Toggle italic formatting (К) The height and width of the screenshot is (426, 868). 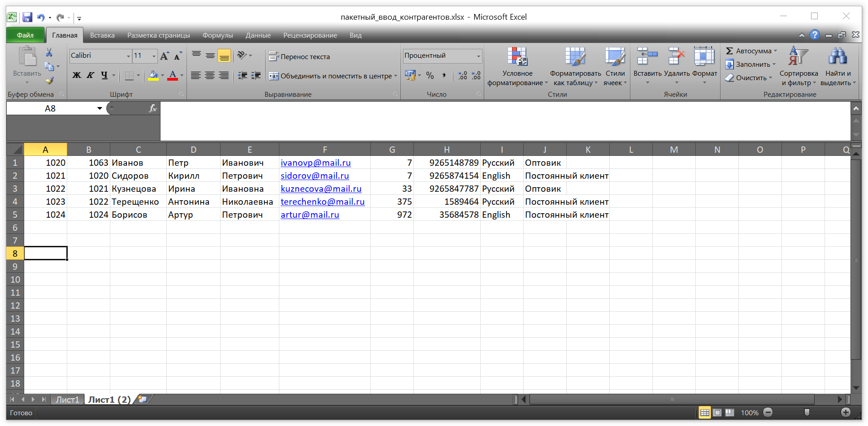point(90,76)
